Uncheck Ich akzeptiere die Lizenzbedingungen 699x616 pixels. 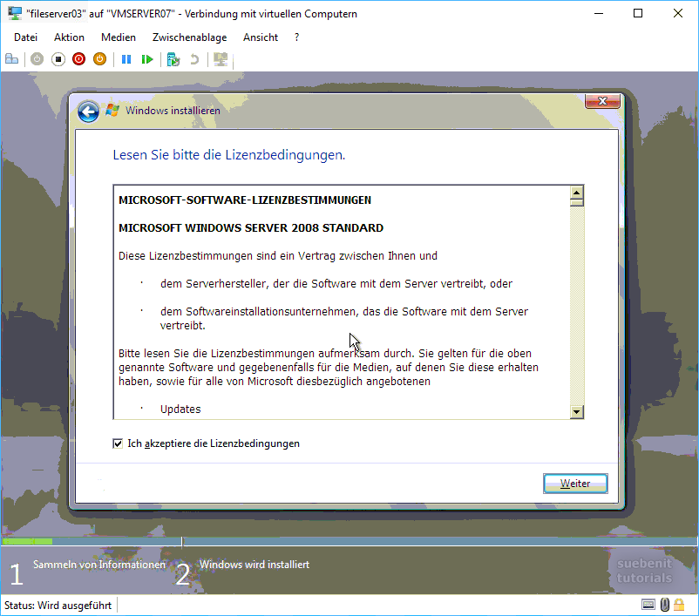[118, 443]
